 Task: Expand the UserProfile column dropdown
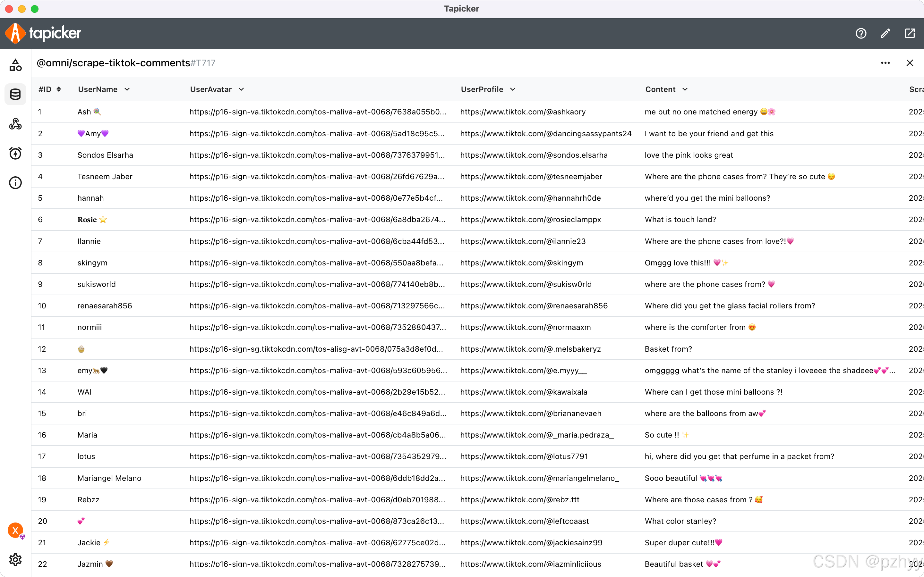point(513,89)
